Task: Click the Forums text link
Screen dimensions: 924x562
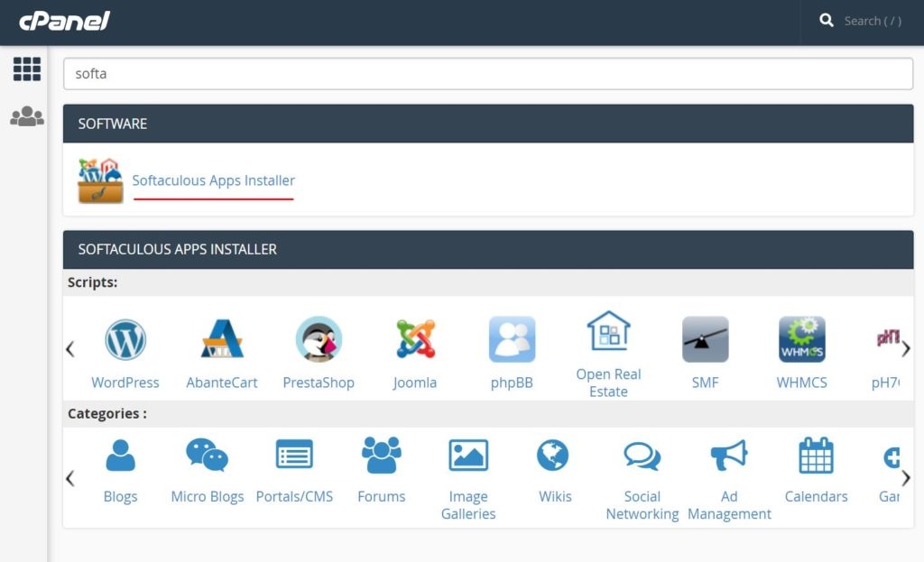Action: [382, 497]
